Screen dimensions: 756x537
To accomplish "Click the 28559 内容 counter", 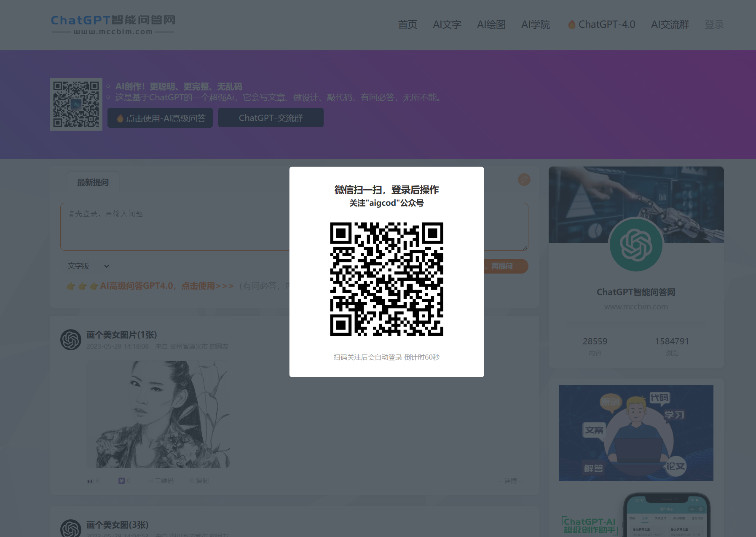I will [595, 346].
